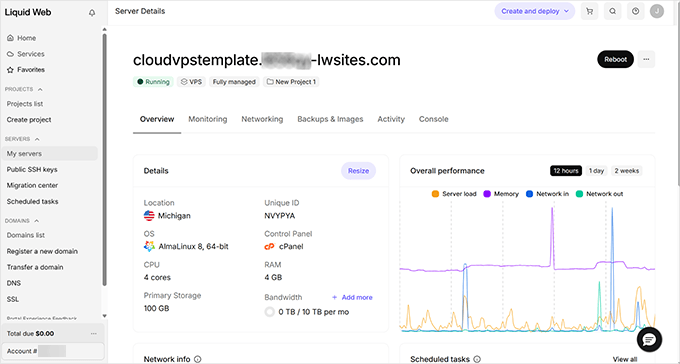Select the 1 day performance range
Viewport: 680px width, 364px height.
596,171
